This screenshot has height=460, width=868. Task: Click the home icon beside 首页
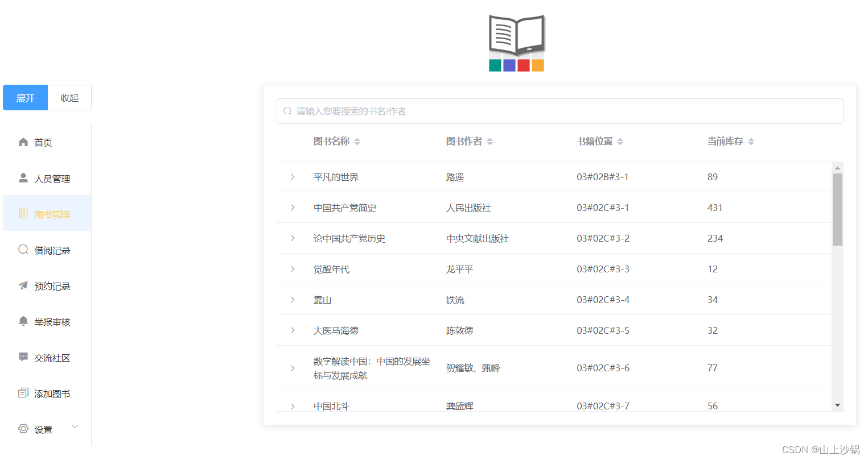23,142
